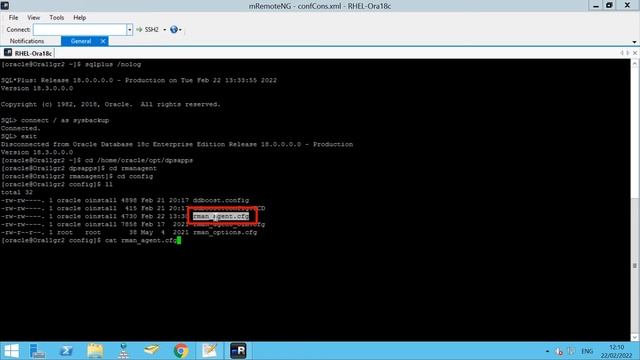Click the tab scroll left arrow
This screenshot has height=360, width=640.
point(622,53)
